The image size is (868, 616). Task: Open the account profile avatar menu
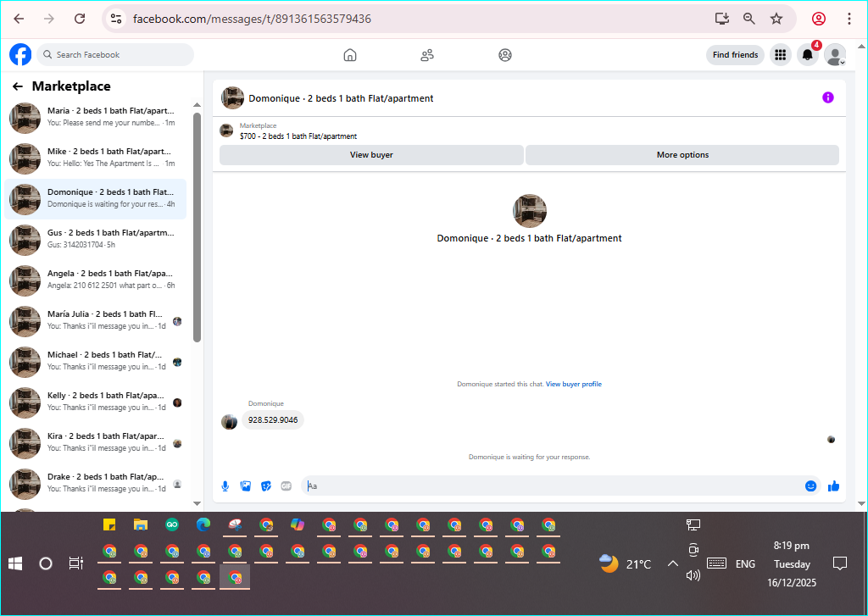point(835,55)
